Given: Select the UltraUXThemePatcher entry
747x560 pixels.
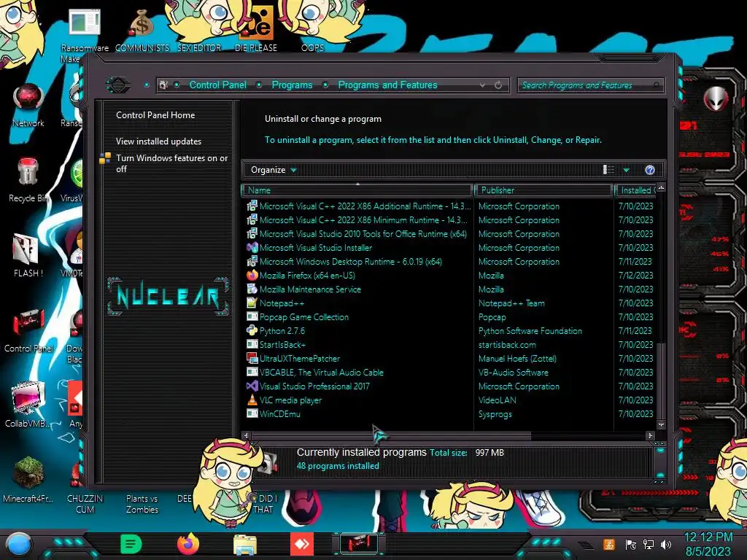Looking at the screenshot, I should click(x=450, y=358).
